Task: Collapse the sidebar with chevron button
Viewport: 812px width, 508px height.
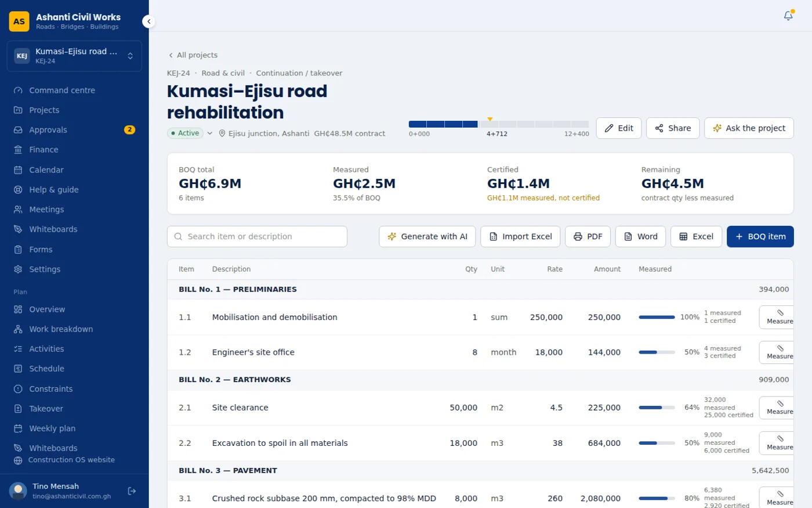Action: click(x=149, y=21)
